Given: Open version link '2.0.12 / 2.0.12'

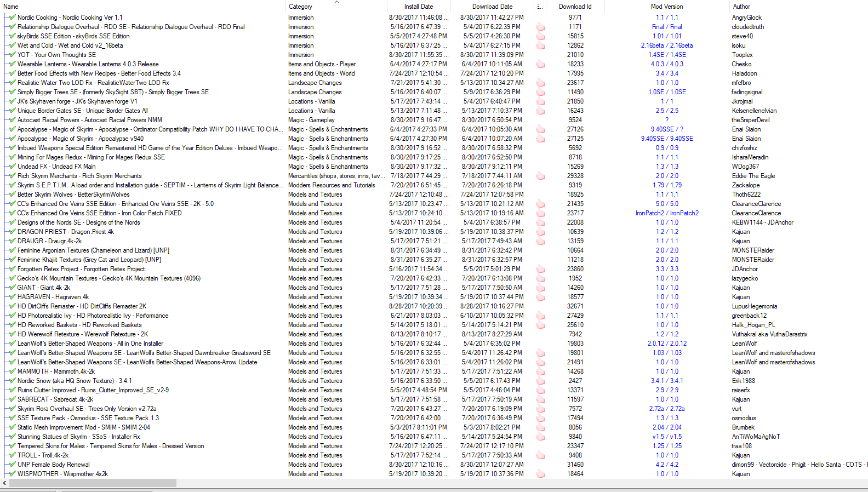Looking at the screenshot, I should click(667, 344).
